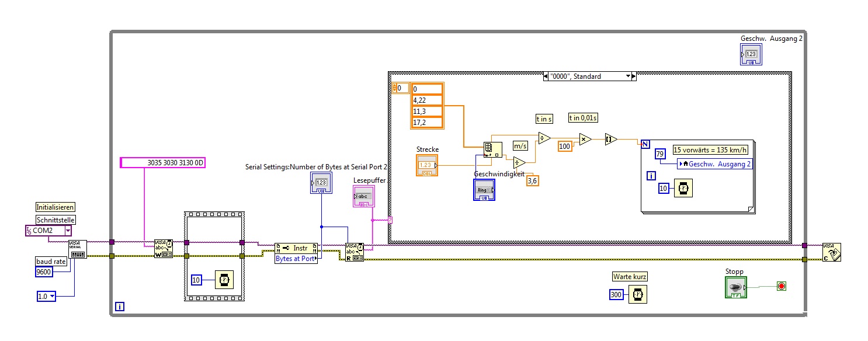This screenshot has width=868, height=341.
Task: Go to previous case with left arrow
Action: pyautogui.click(x=545, y=76)
